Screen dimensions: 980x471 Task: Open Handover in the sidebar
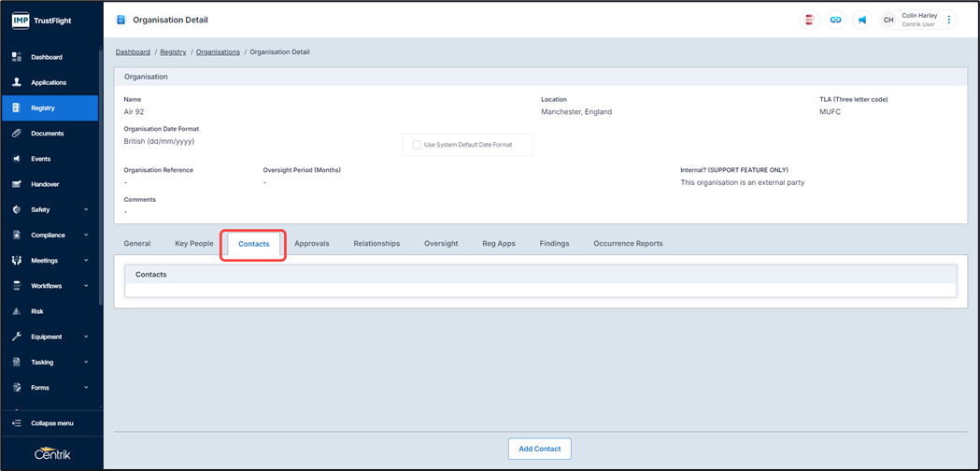[45, 184]
